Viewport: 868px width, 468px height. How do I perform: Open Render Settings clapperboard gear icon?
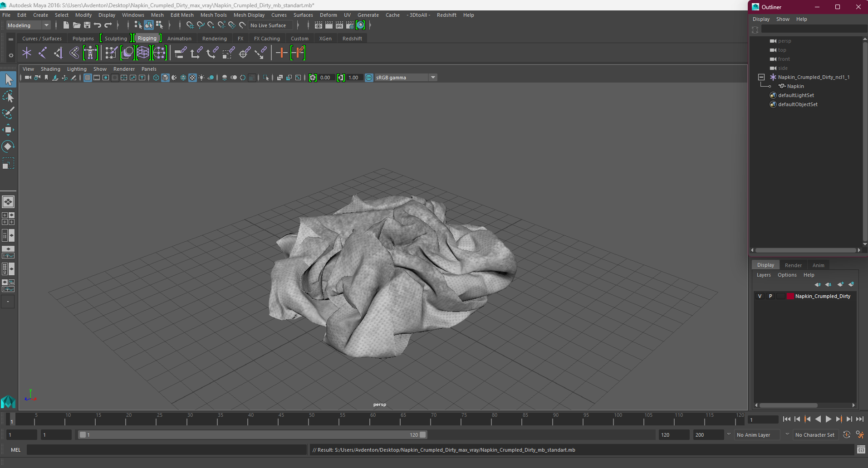tap(350, 25)
